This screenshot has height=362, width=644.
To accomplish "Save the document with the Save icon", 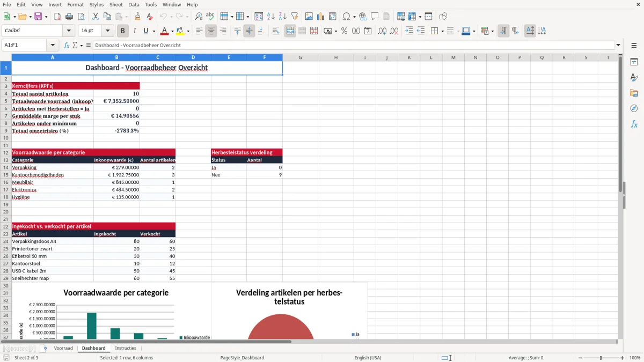I will [x=38, y=17].
